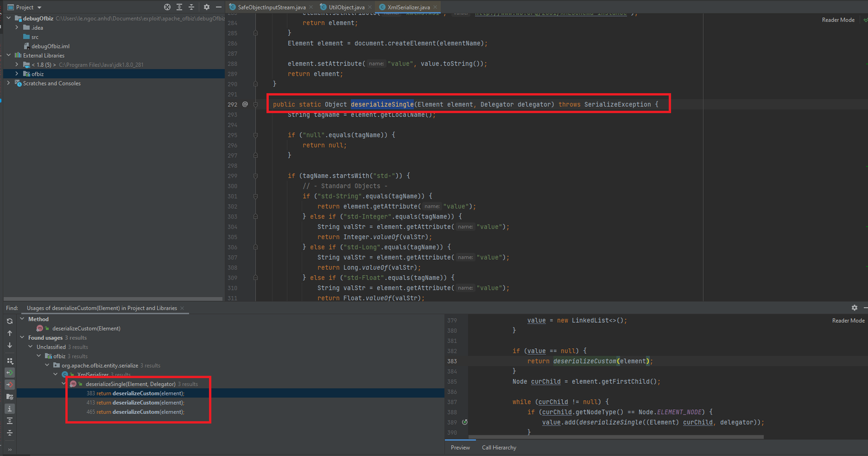Click the Project panel horizontal scrollbar
Image resolution: width=868 pixels, height=456 pixels.
pos(113,299)
